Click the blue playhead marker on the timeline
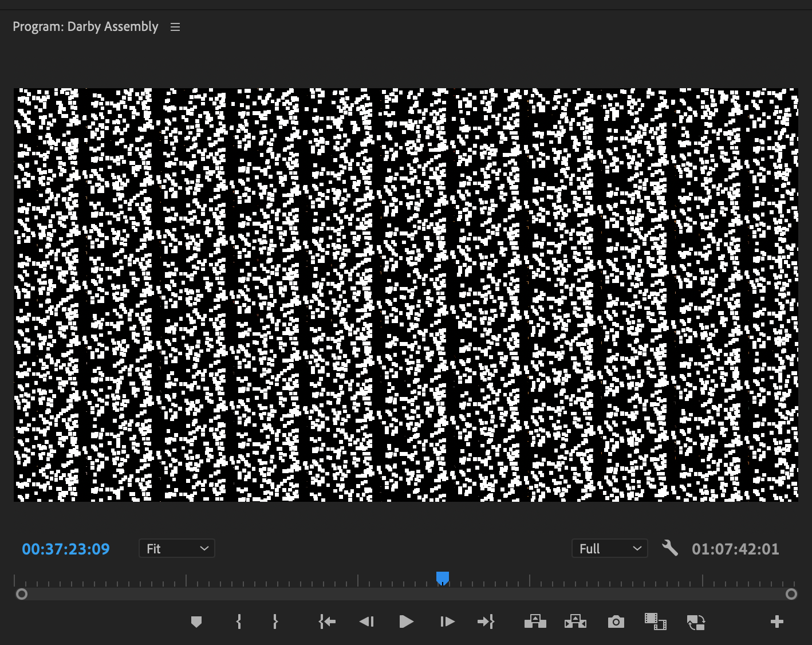Screen dimensions: 812x645 [442, 578]
